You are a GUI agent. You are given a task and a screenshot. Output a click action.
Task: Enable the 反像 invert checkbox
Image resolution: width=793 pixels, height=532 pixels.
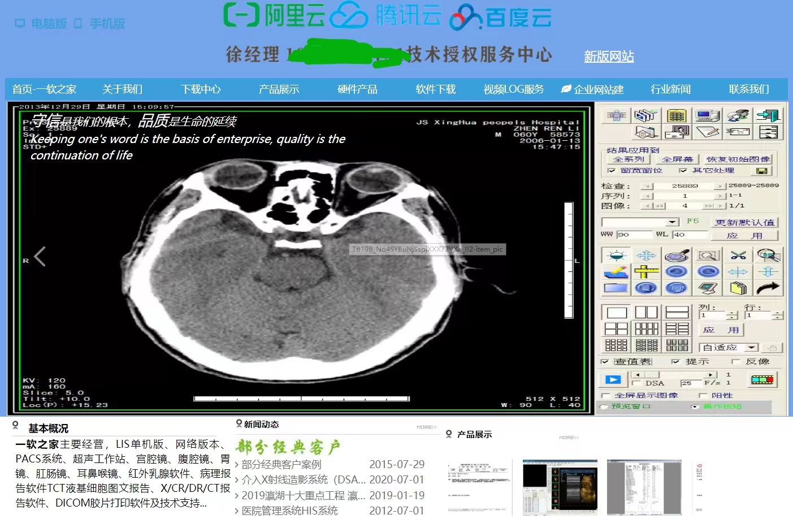735,362
